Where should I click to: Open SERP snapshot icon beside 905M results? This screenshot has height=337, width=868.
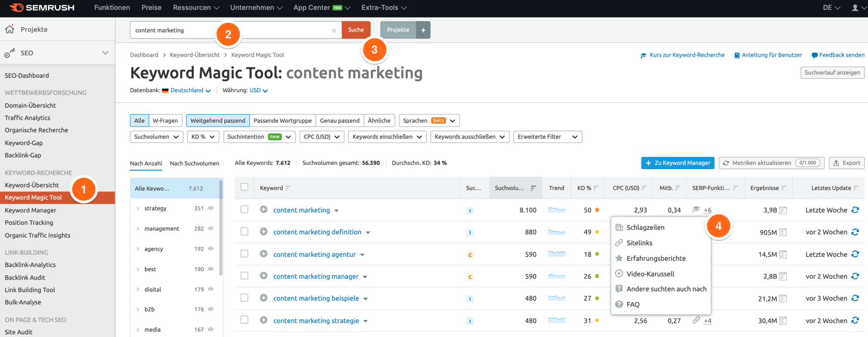[x=783, y=232]
